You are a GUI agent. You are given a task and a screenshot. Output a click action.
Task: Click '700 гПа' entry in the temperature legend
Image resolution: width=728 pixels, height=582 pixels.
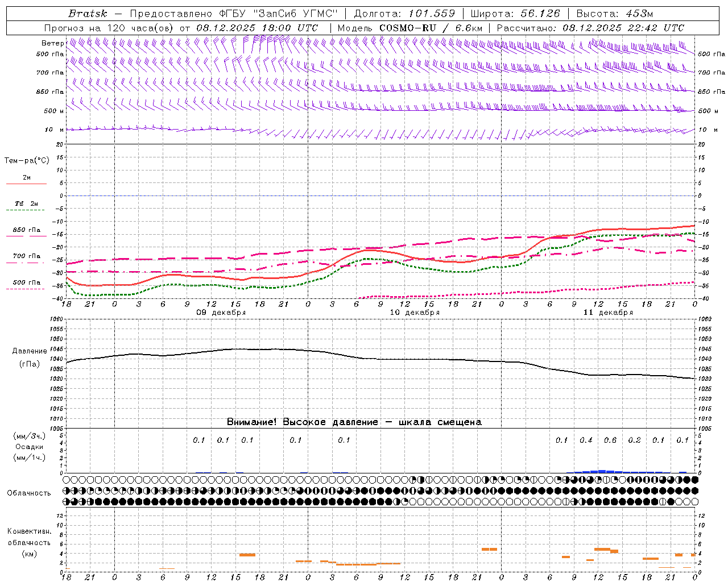point(27,256)
